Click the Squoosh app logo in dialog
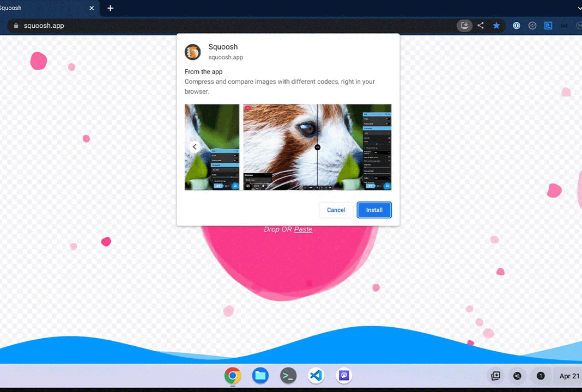 pos(193,52)
